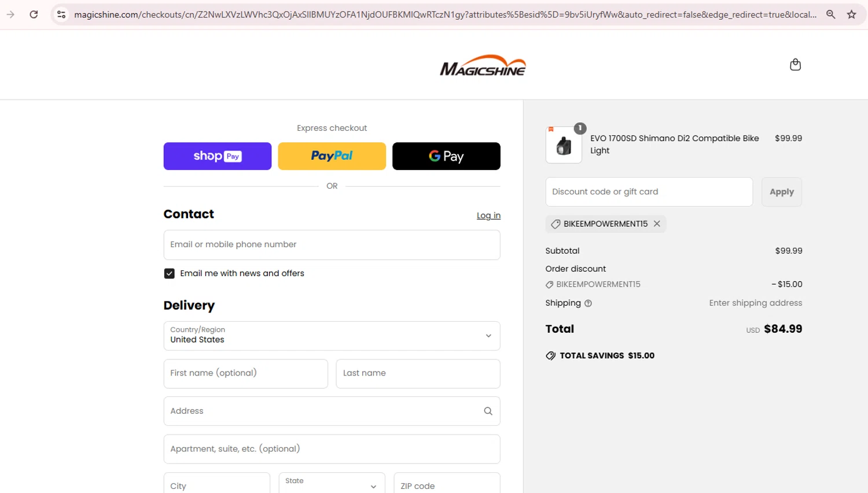Reload the page with browser refresh icon
Image resolution: width=868 pixels, height=493 pixels.
pos(34,14)
